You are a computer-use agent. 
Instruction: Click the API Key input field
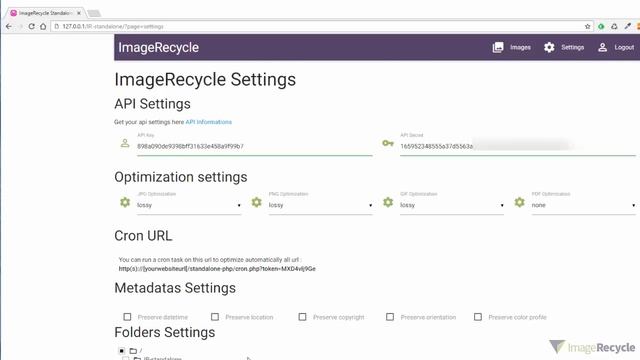(x=255, y=147)
